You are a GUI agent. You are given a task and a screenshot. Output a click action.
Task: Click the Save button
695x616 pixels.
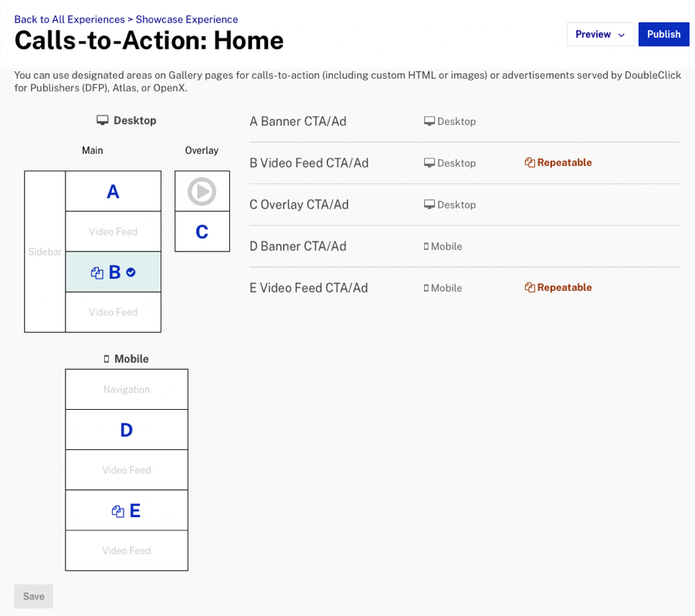pyautogui.click(x=34, y=596)
